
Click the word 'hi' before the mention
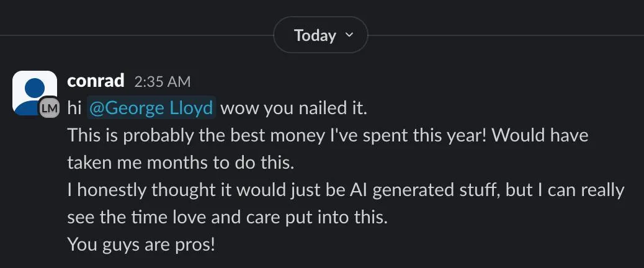click(74, 109)
